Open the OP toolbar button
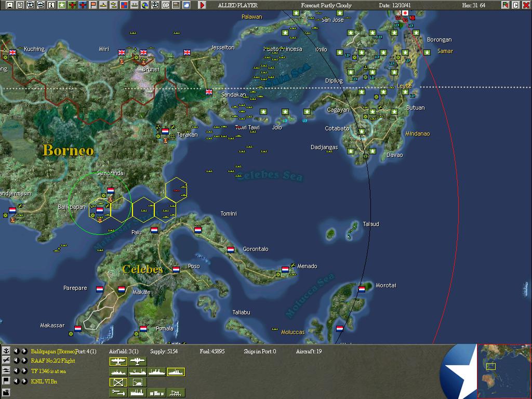 (166, 5)
